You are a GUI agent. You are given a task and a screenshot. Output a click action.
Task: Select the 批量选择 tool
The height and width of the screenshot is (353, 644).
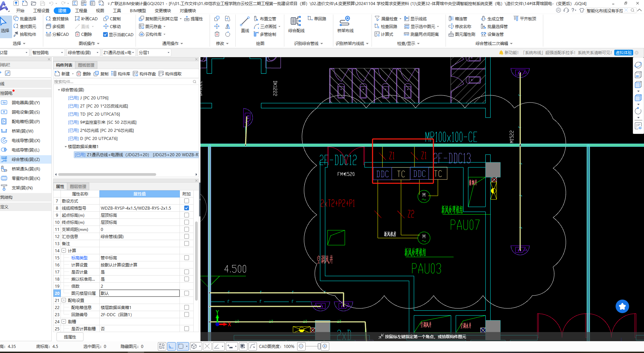25,19
